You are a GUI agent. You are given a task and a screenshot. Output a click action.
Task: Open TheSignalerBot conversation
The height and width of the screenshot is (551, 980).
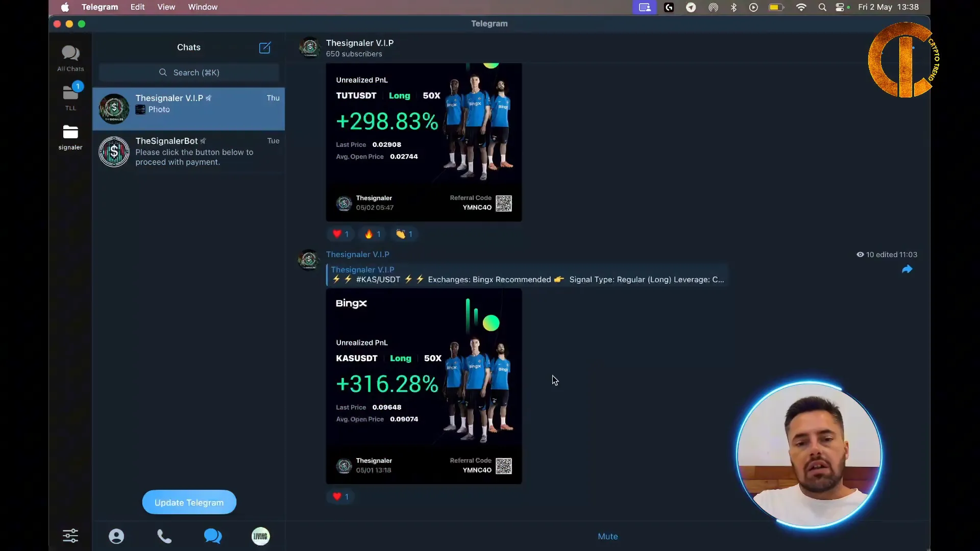pos(189,152)
